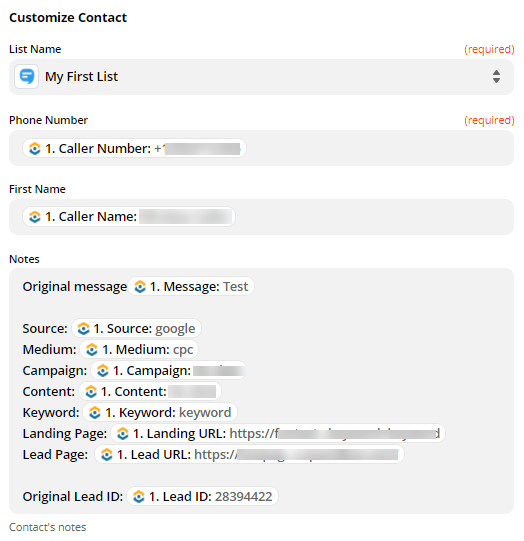Click the Lead ID pill icon
Image resolution: width=524 pixels, height=541 pixels.
(x=139, y=496)
